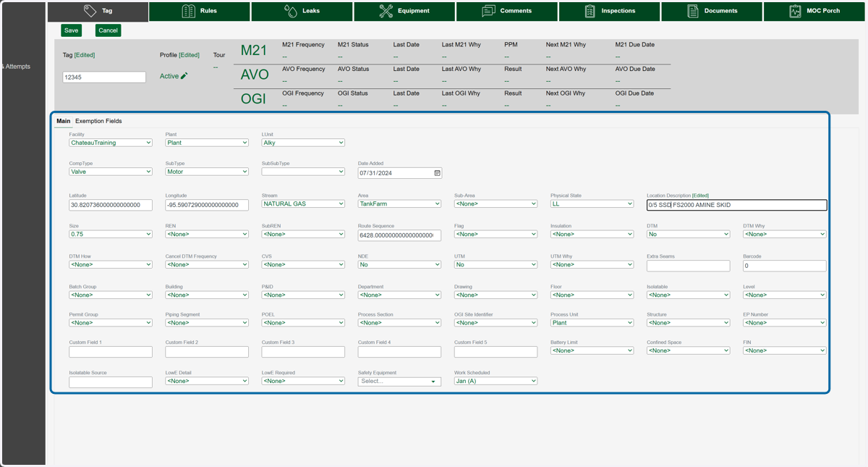Screen dimensions: 868x467
Task: Open the Facility dropdown
Action: [x=111, y=143]
